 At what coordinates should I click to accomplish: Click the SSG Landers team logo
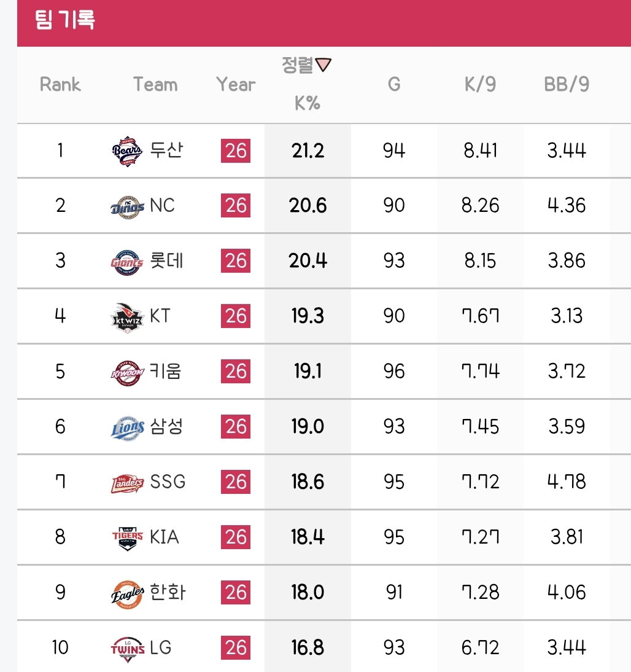click(x=127, y=483)
